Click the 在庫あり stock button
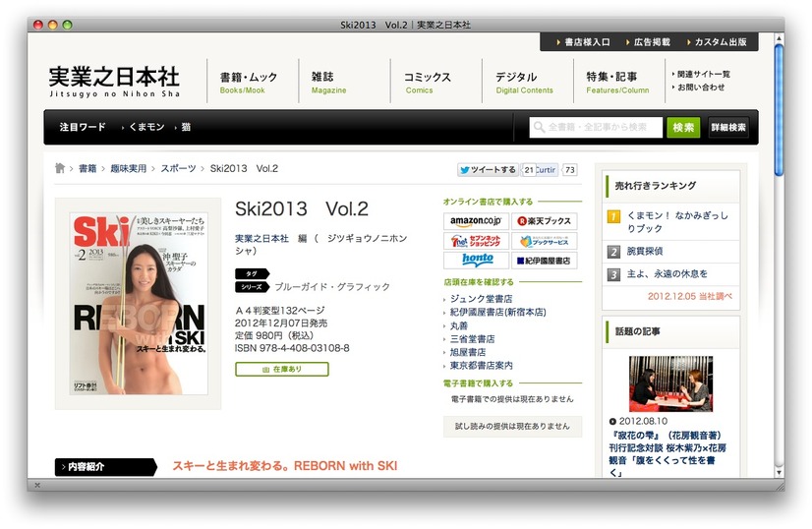 click(x=282, y=369)
